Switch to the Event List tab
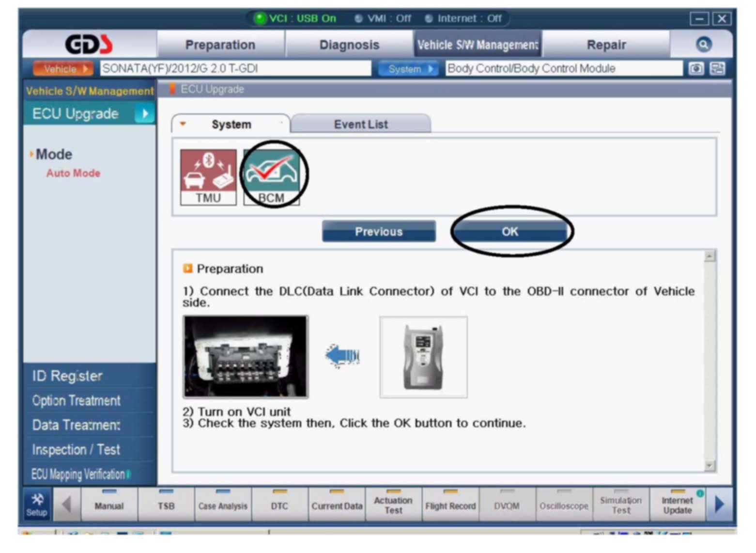 [x=361, y=124]
